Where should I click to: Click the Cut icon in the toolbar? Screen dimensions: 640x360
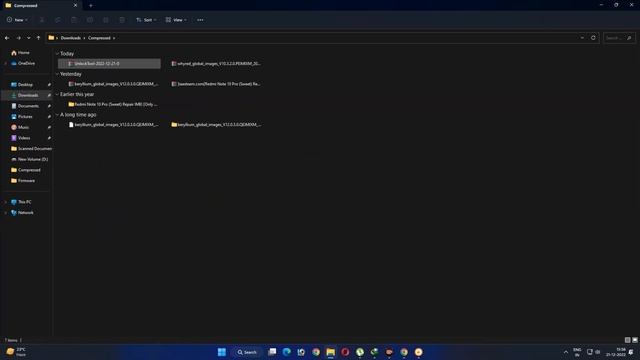pyautogui.click(x=42, y=20)
